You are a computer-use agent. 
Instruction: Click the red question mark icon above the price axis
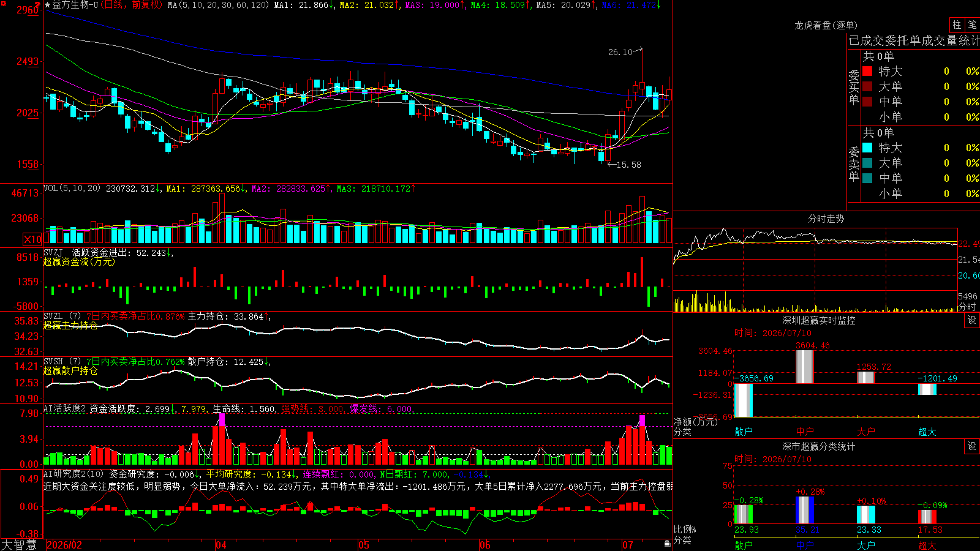(38, 5)
